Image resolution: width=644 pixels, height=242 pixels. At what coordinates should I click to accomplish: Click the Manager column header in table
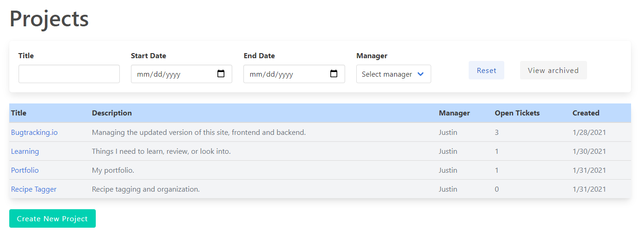coord(454,113)
